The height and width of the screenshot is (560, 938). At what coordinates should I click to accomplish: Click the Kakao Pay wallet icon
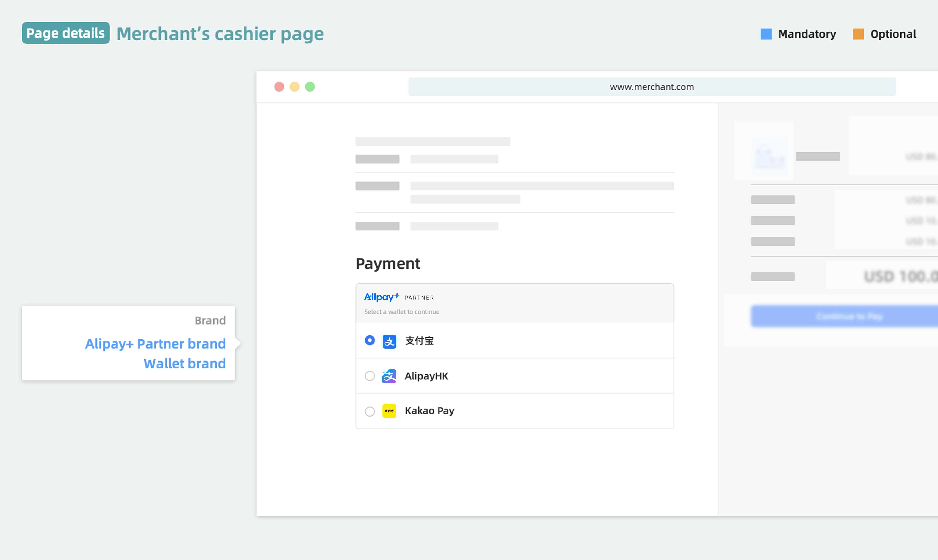point(389,411)
